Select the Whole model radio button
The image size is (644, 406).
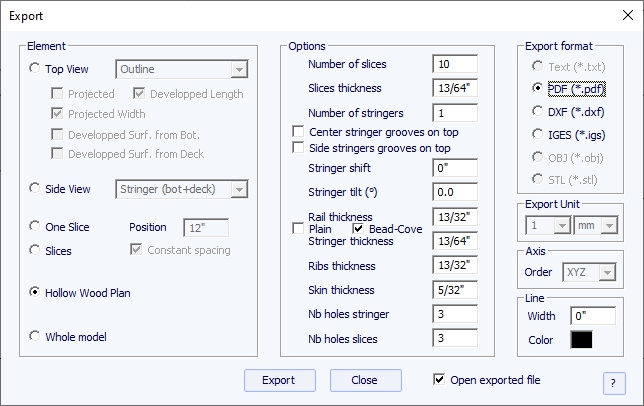pos(34,336)
